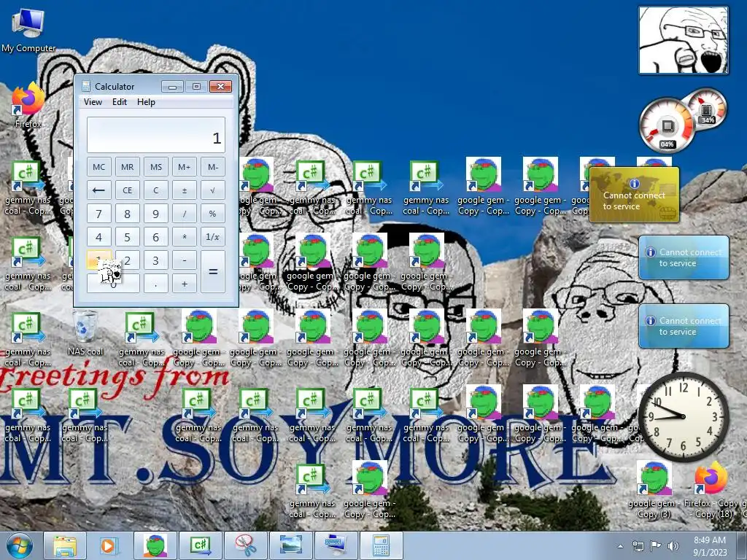Click the add key in Calculator

(185, 284)
